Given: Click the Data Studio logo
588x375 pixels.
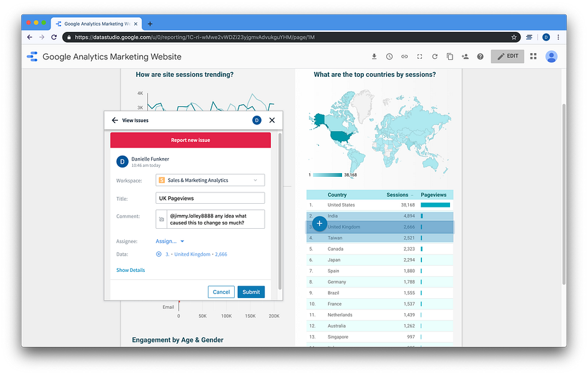Looking at the screenshot, I should click(x=32, y=57).
